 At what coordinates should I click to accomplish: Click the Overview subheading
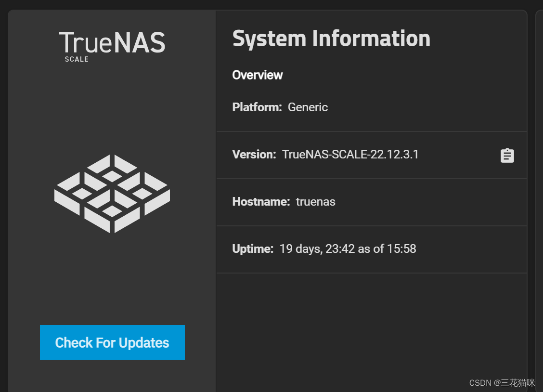(x=258, y=75)
